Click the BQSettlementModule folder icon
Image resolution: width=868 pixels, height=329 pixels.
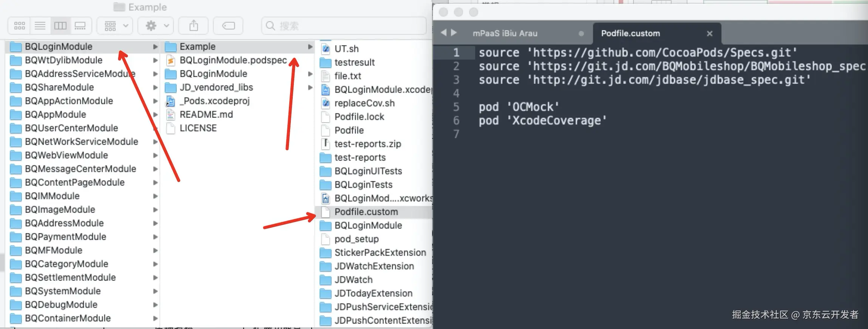coord(15,278)
